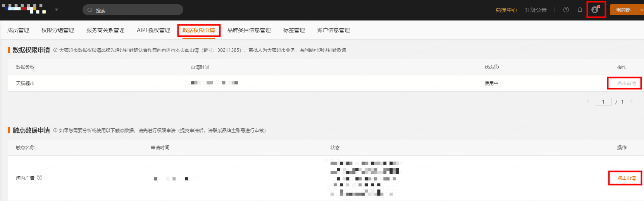Open the 升级公告 link
Screen dimensions: 644x201
point(536,10)
